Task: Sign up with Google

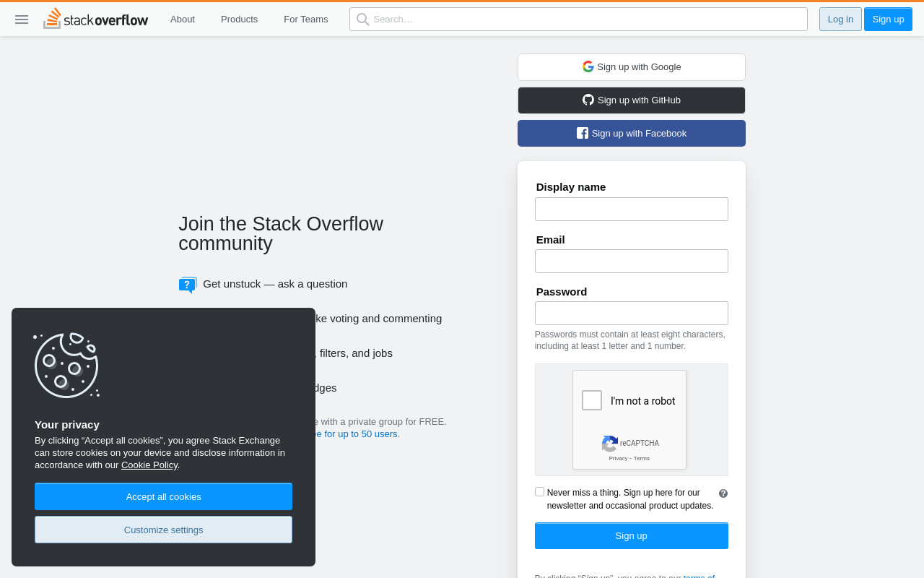Action: coord(632,67)
